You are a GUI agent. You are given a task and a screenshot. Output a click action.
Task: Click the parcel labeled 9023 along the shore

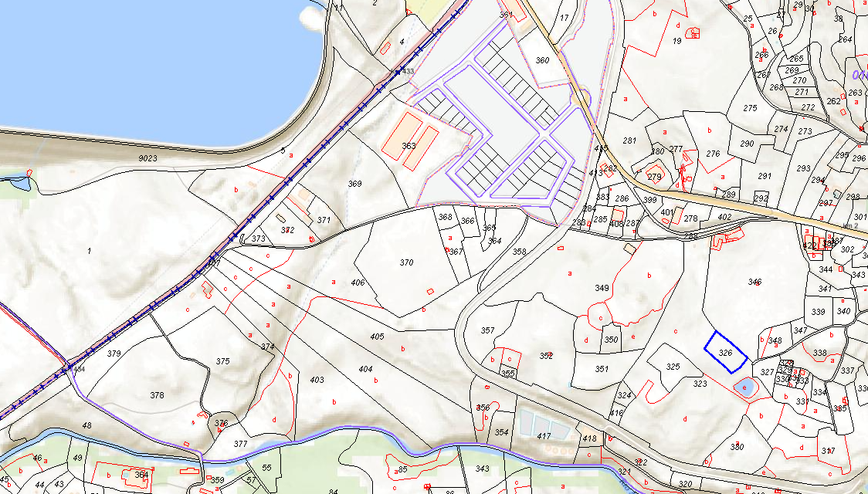147,158
